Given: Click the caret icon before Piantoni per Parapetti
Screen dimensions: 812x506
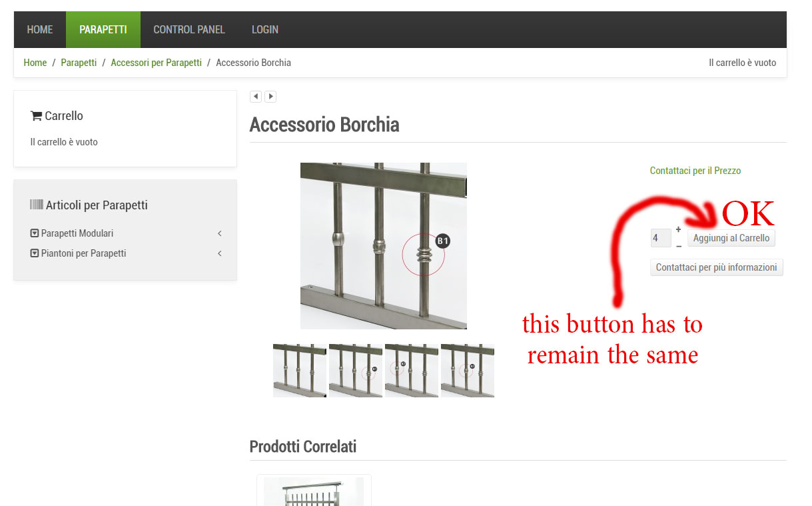Looking at the screenshot, I should click(35, 253).
